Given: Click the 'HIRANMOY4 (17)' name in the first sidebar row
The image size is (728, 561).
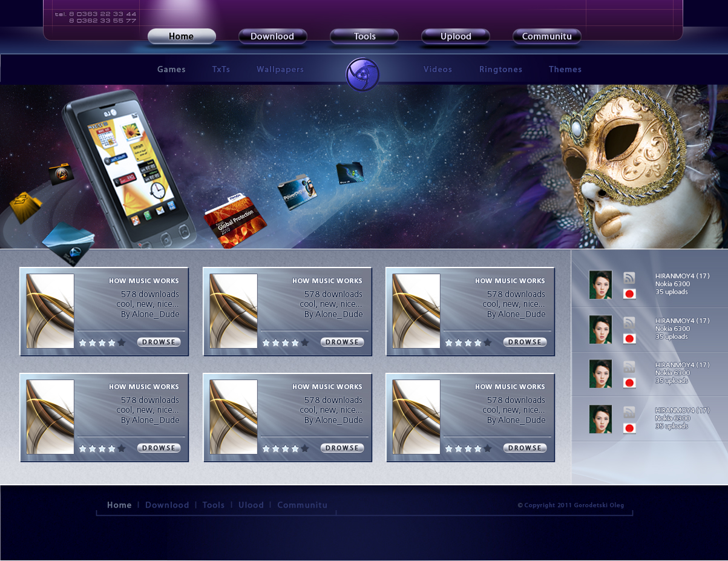Looking at the screenshot, I should pyautogui.click(x=682, y=276).
